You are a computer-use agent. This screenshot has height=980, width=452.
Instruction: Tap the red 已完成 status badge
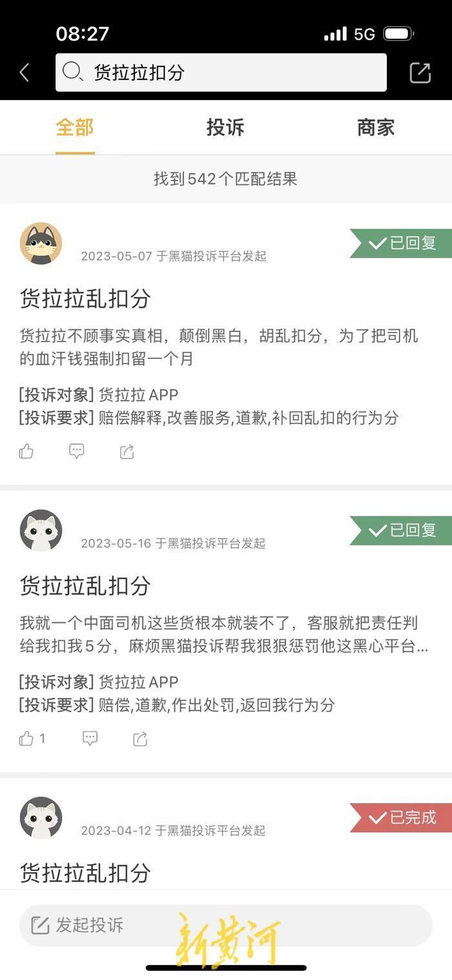pos(401,817)
